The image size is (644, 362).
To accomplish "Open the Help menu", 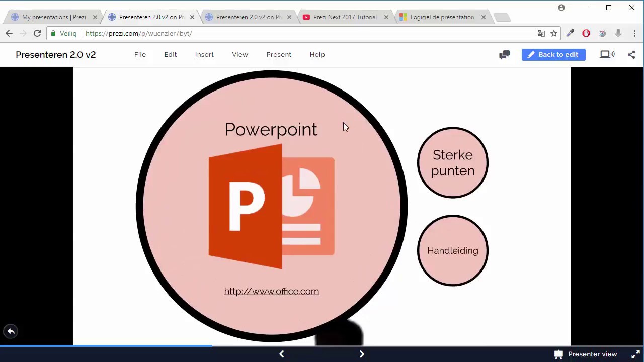I will coord(317,54).
